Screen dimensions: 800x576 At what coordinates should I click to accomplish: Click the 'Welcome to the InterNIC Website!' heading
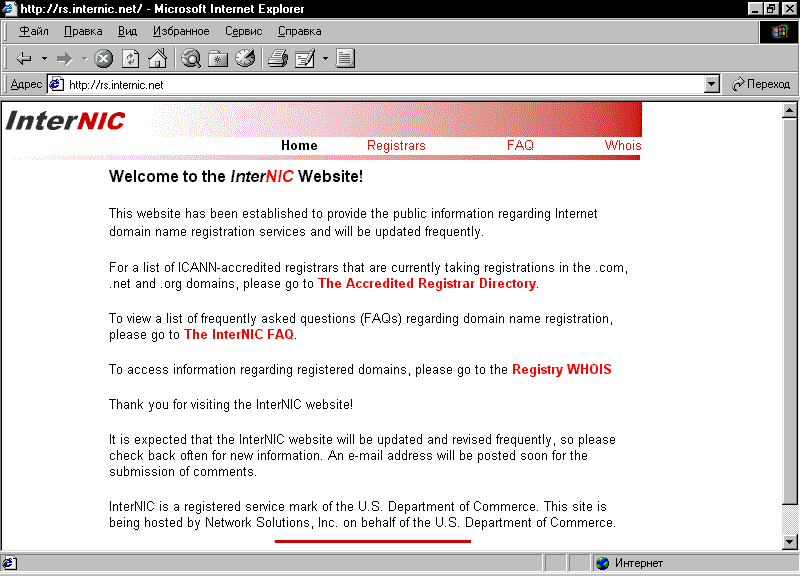(x=236, y=177)
